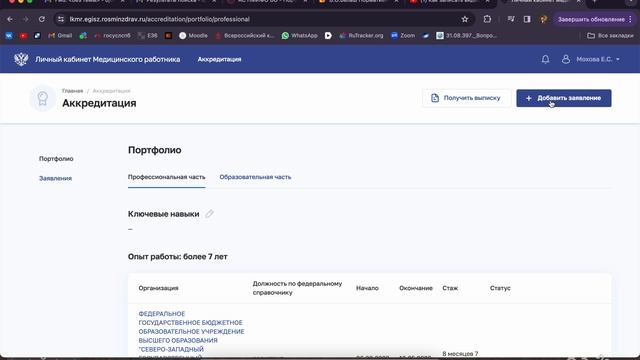
Task: Open the Zoom bookmark
Action: [x=403, y=36]
